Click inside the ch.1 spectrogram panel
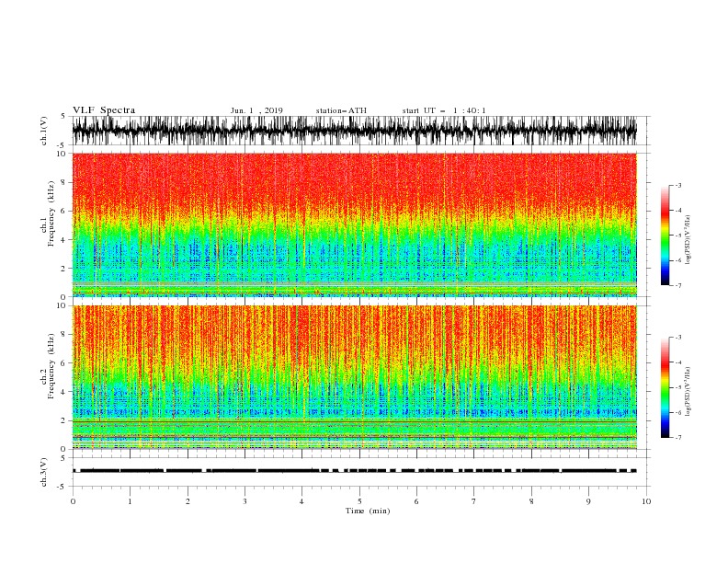Viewport: 728px width, 563px height. 355,224
